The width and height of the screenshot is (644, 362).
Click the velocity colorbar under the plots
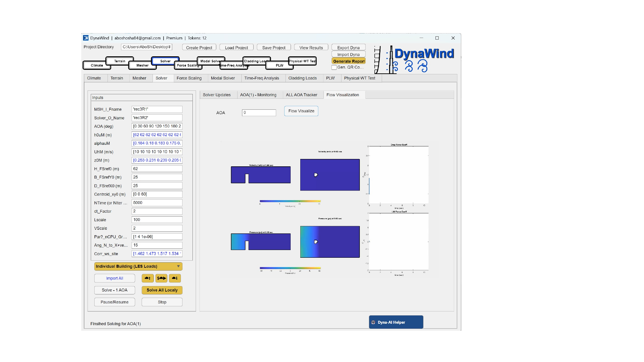290,201
